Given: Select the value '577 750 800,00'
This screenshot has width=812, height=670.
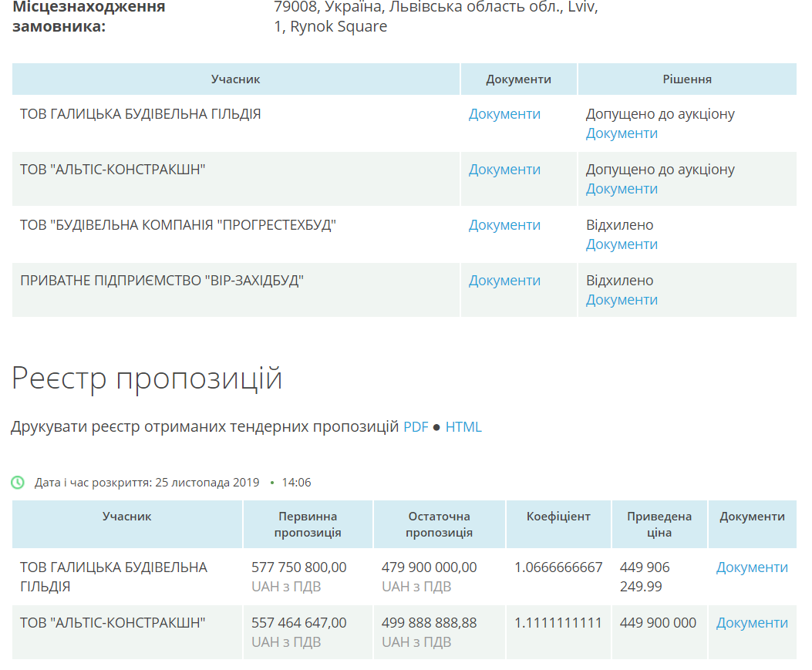Looking at the screenshot, I should click(x=298, y=567).
